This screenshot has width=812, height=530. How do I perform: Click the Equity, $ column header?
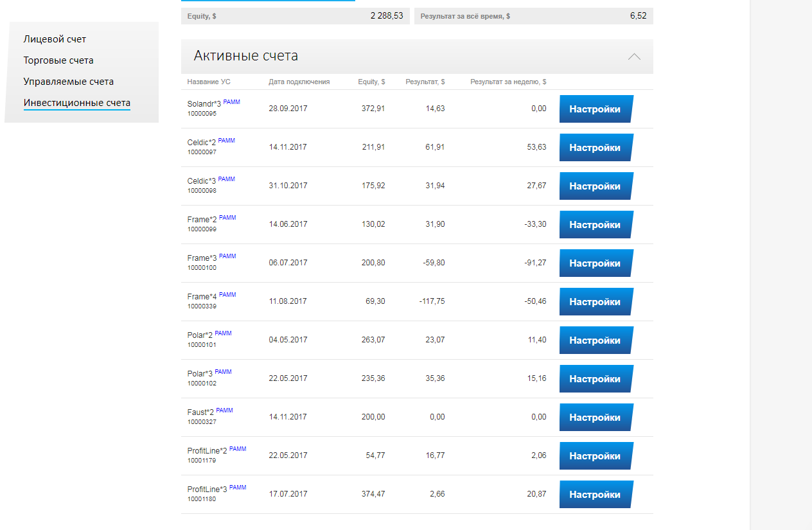click(371, 82)
